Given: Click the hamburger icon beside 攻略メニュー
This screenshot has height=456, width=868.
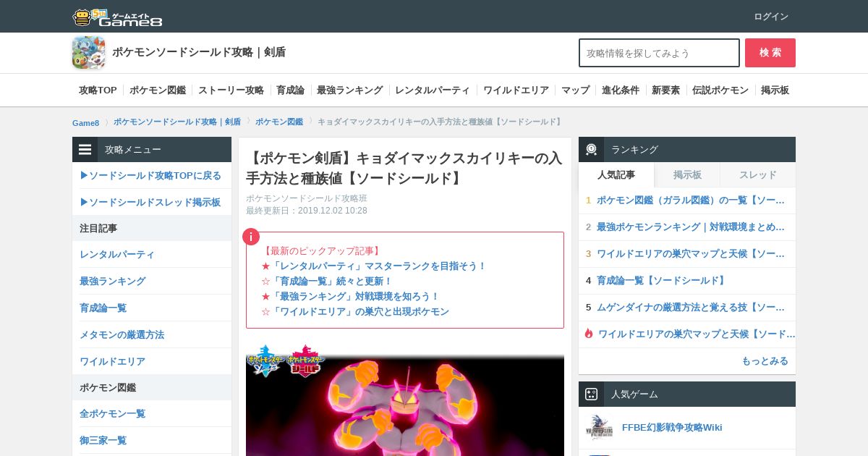Looking at the screenshot, I should [85, 149].
